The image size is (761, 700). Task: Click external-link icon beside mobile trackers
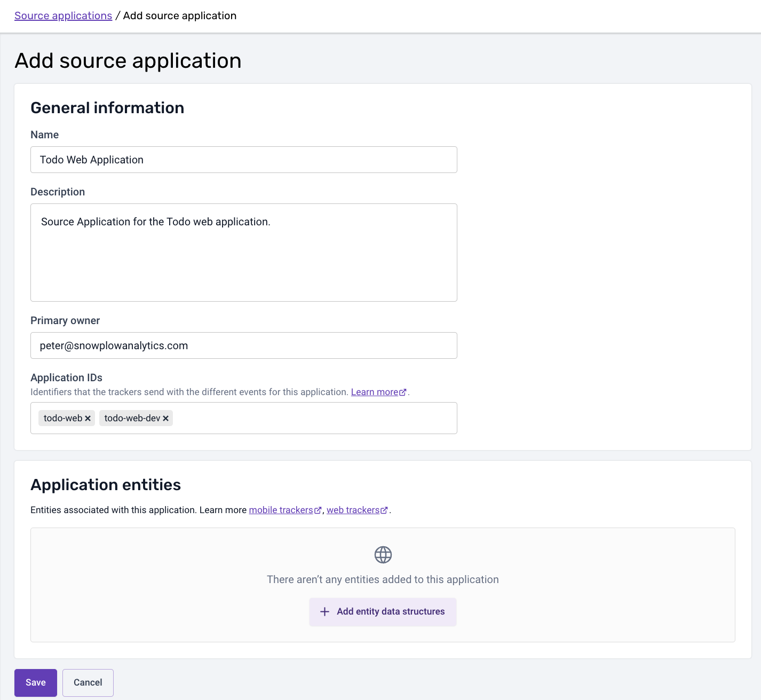pyautogui.click(x=318, y=510)
